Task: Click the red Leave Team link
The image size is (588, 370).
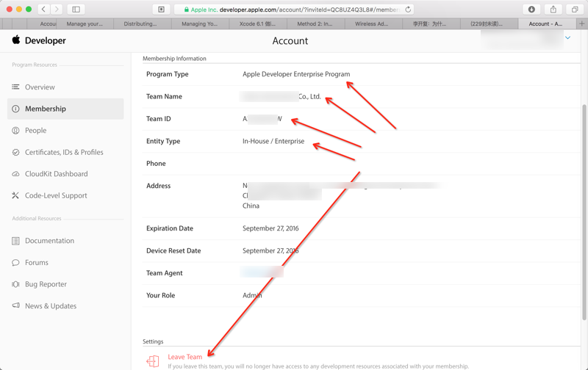Action: 185,357
